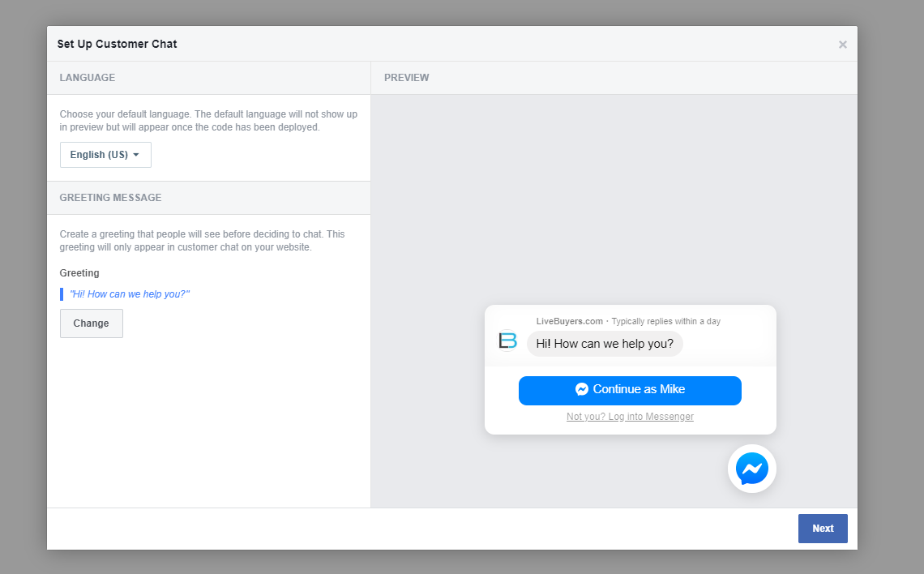Select the GREETING MESSAGE section header
The image size is (924, 574).
[x=111, y=198]
